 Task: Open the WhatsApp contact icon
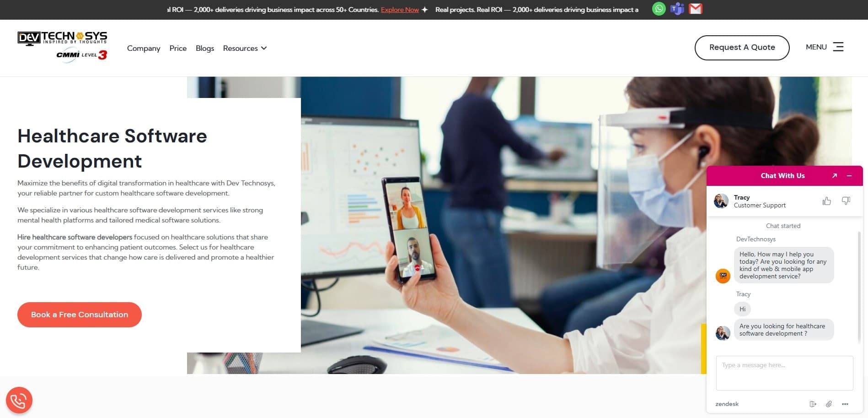[x=659, y=9]
